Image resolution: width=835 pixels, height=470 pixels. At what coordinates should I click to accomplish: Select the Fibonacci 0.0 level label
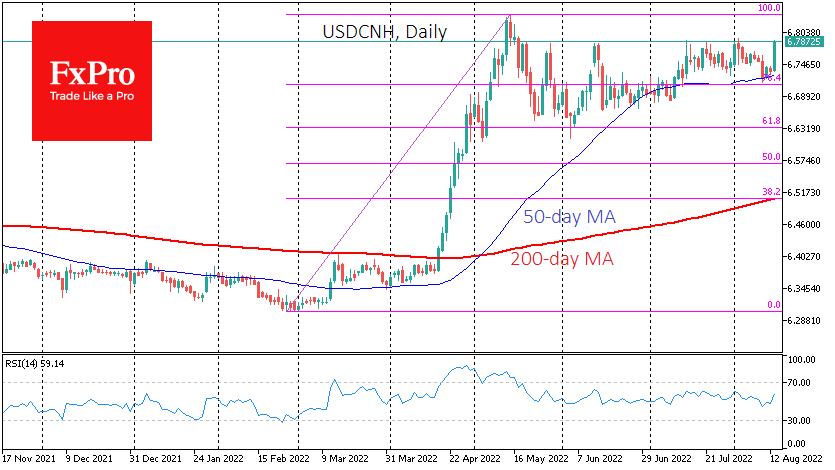772,305
